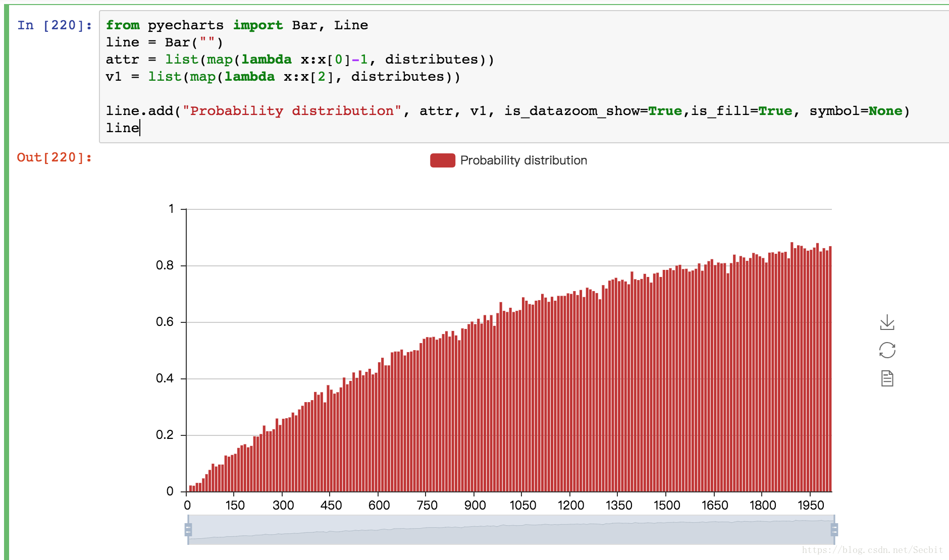Open the data view document icon

coord(887,378)
